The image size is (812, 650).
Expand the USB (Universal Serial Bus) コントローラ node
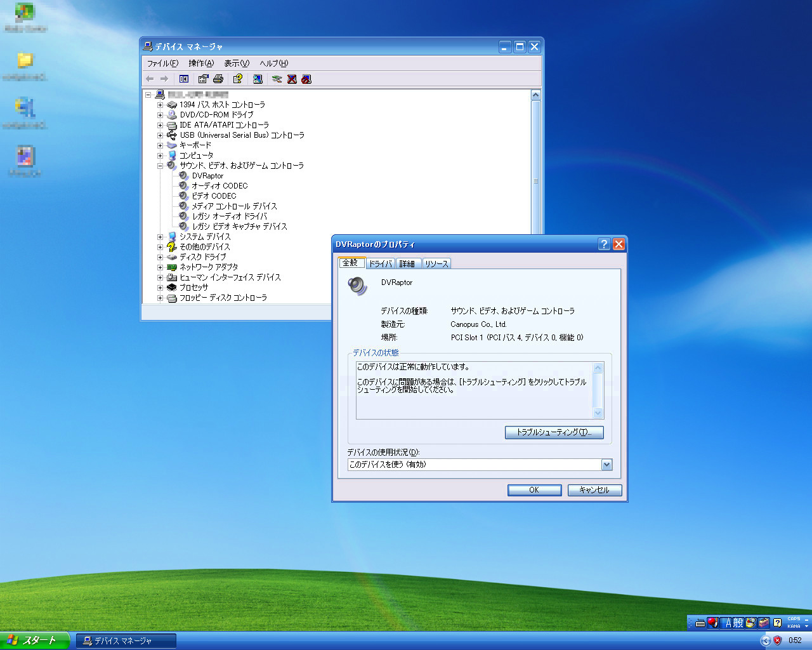(160, 135)
